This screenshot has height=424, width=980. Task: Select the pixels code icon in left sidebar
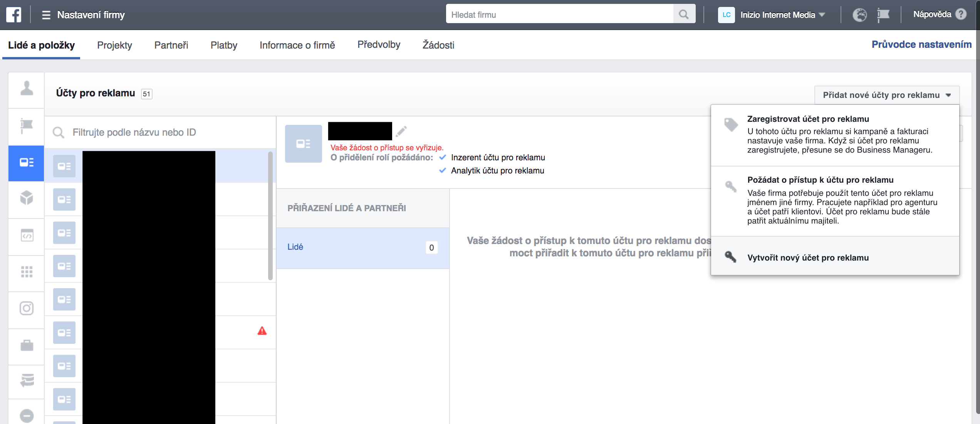pos(27,235)
